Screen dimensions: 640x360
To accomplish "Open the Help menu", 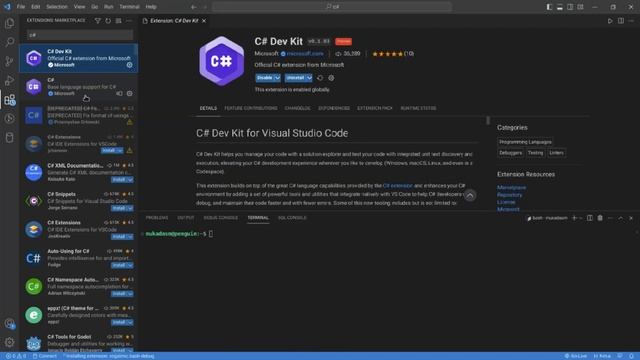I will (151, 7).
